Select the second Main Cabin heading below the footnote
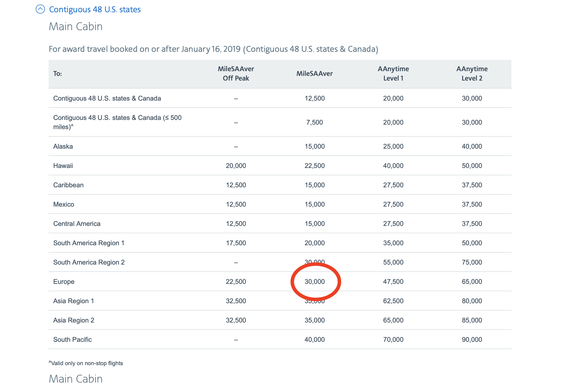 76,379
